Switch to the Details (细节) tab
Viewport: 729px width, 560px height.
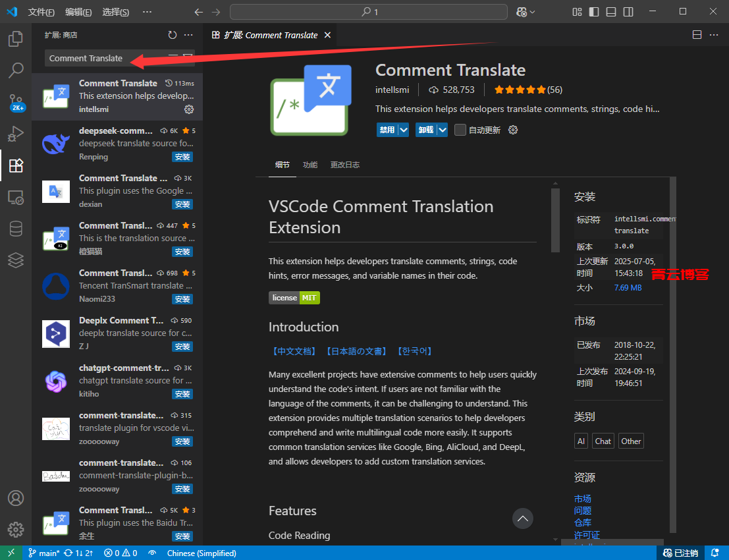[283, 165]
